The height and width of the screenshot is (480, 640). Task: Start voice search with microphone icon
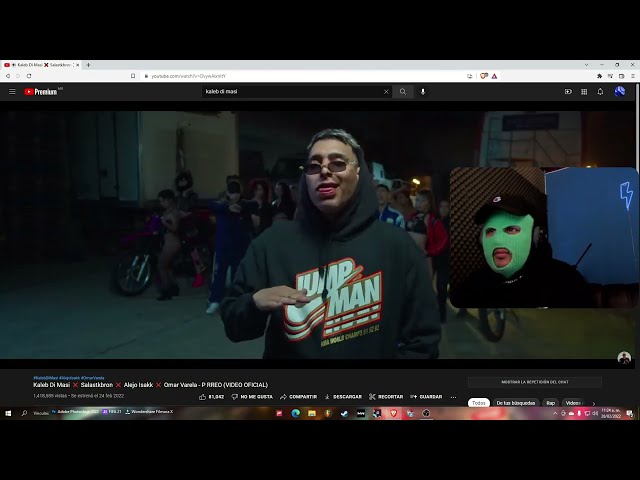pyautogui.click(x=423, y=92)
